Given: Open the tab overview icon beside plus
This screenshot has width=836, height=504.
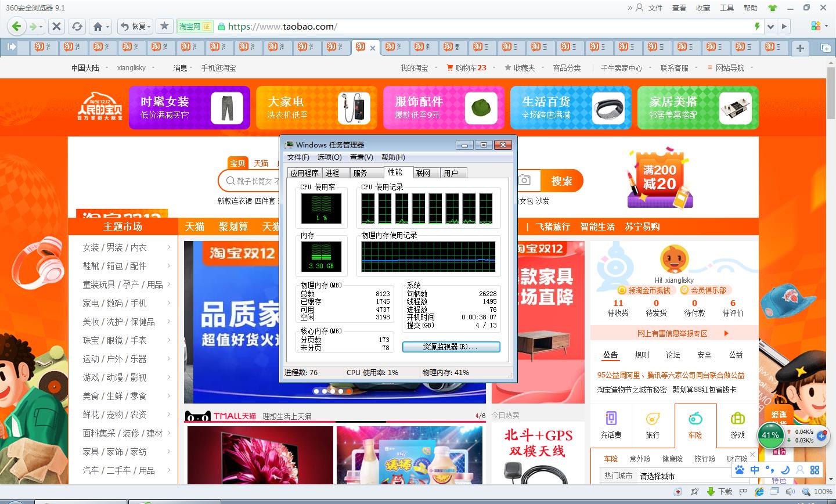Looking at the screenshot, I should [x=825, y=48].
